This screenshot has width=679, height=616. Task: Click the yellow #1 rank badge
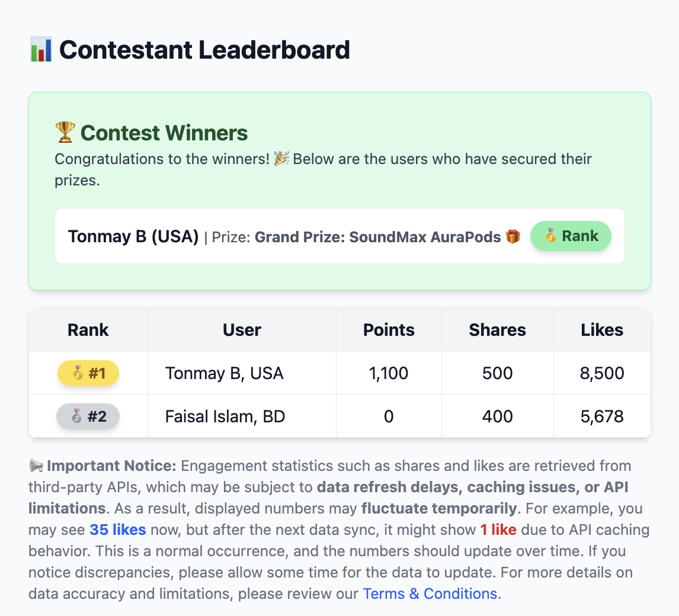click(88, 373)
